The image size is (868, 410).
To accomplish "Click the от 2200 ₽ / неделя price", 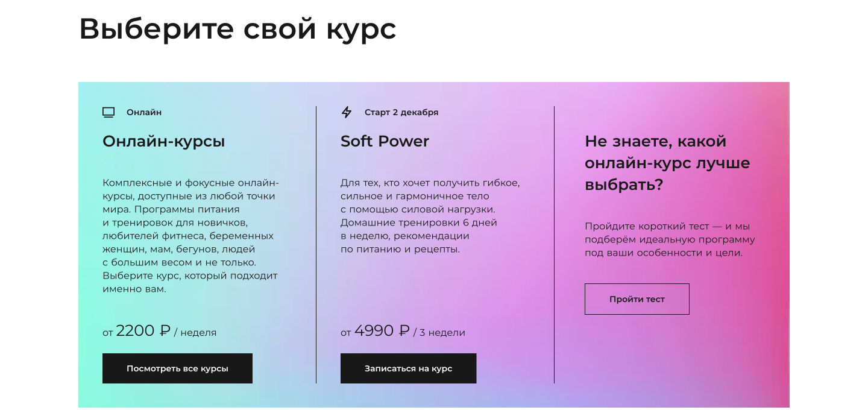I will point(159,331).
